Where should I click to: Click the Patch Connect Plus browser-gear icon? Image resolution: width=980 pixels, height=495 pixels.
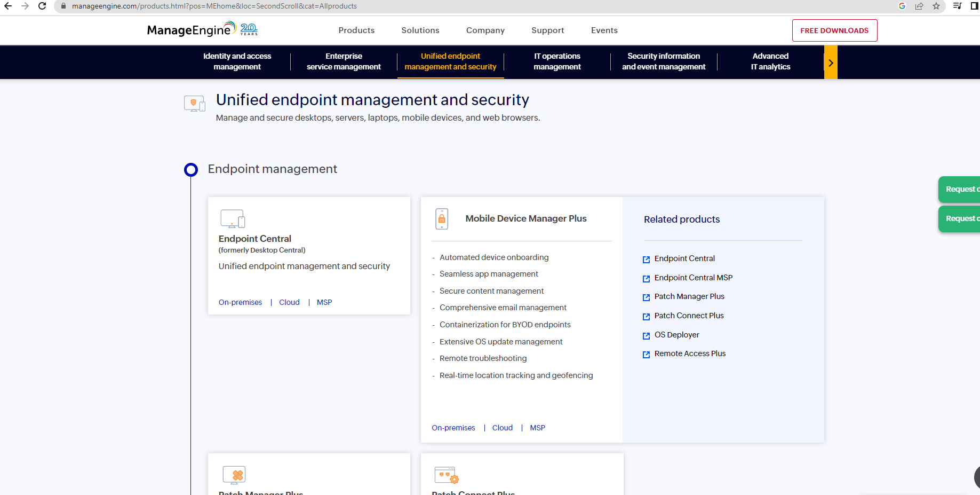point(447,475)
